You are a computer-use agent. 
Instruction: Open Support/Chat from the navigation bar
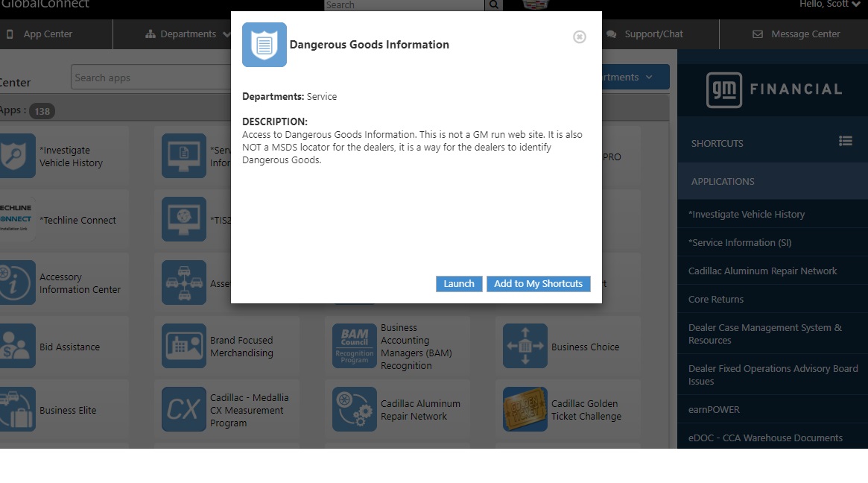tap(645, 34)
